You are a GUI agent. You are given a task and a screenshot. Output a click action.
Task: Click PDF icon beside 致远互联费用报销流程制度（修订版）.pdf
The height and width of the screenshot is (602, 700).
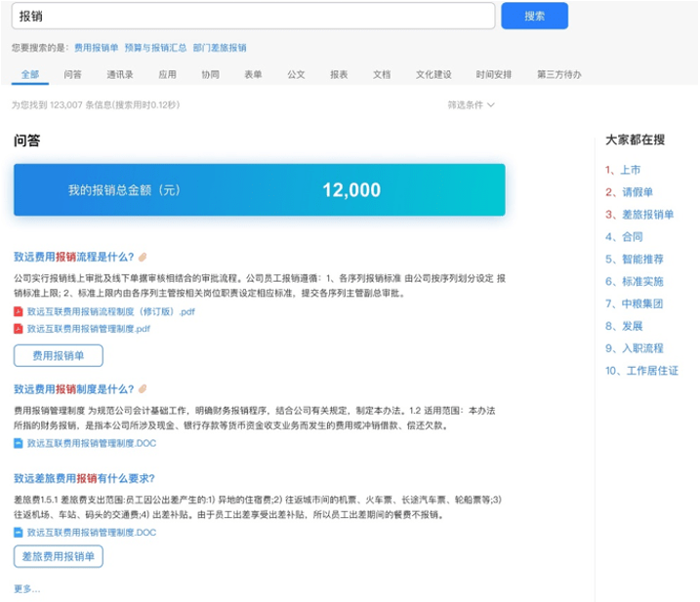[x=19, y=311]
